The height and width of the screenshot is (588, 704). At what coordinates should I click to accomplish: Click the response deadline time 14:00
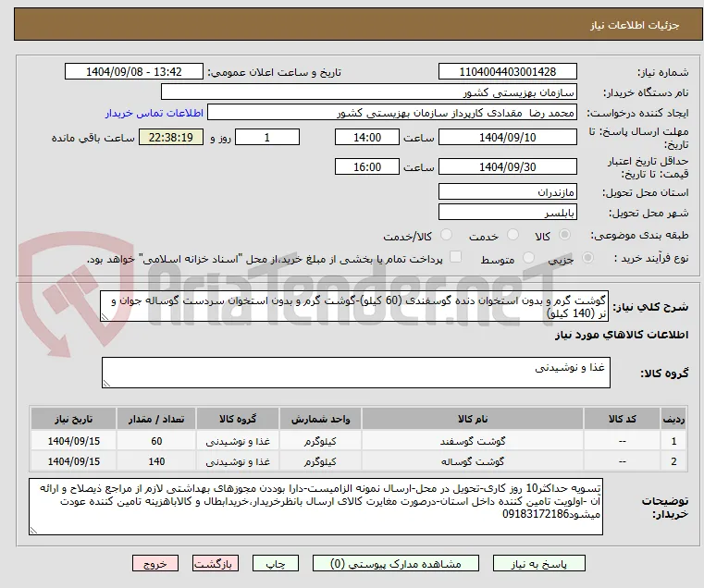[x=367, y=138]
